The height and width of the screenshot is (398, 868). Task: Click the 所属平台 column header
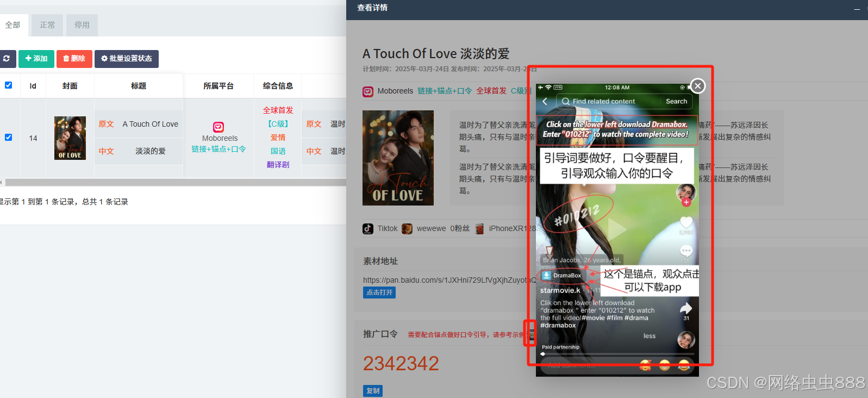pyautogui.click(x=218, y=86)
